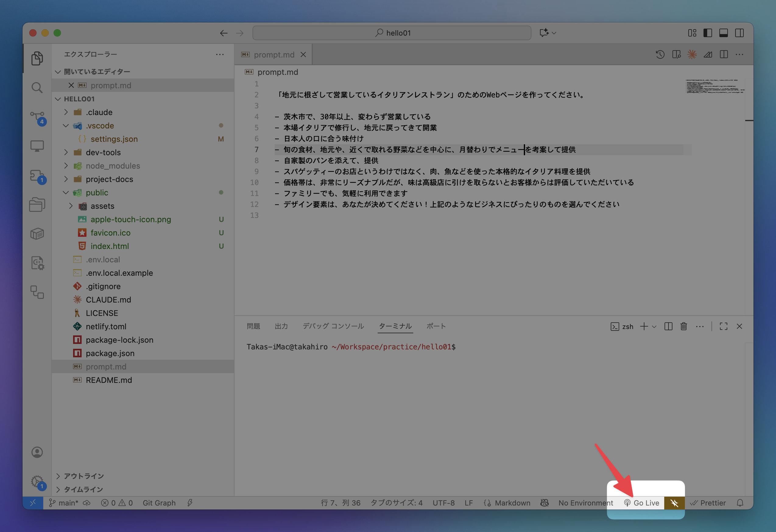Switch to the 問題 panel tab
This screenshot has height=532, width=776.
(253, 326)
